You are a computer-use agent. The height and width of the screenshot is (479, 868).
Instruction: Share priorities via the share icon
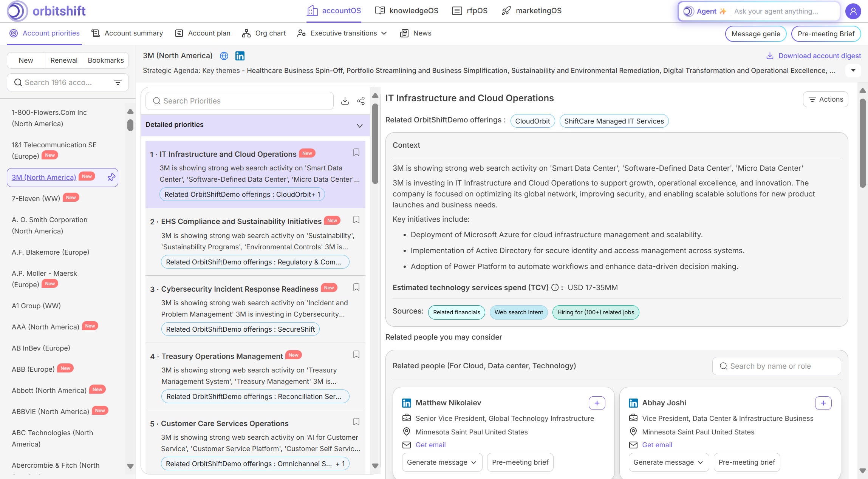[361, 101]
